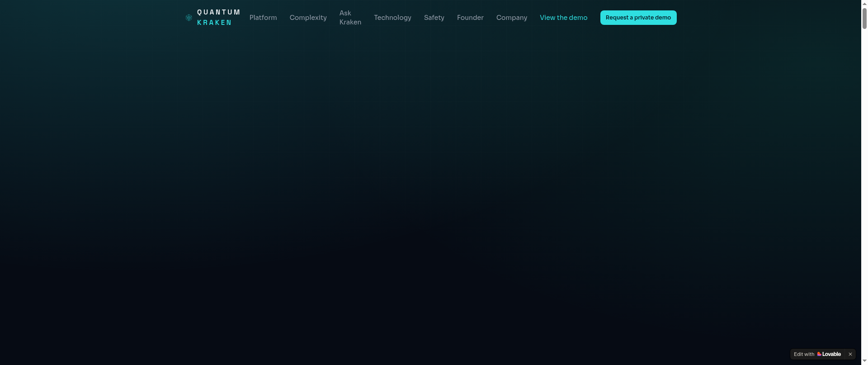Go to the Complexity section
Screen dimensions: 868x365
(308, 18)
